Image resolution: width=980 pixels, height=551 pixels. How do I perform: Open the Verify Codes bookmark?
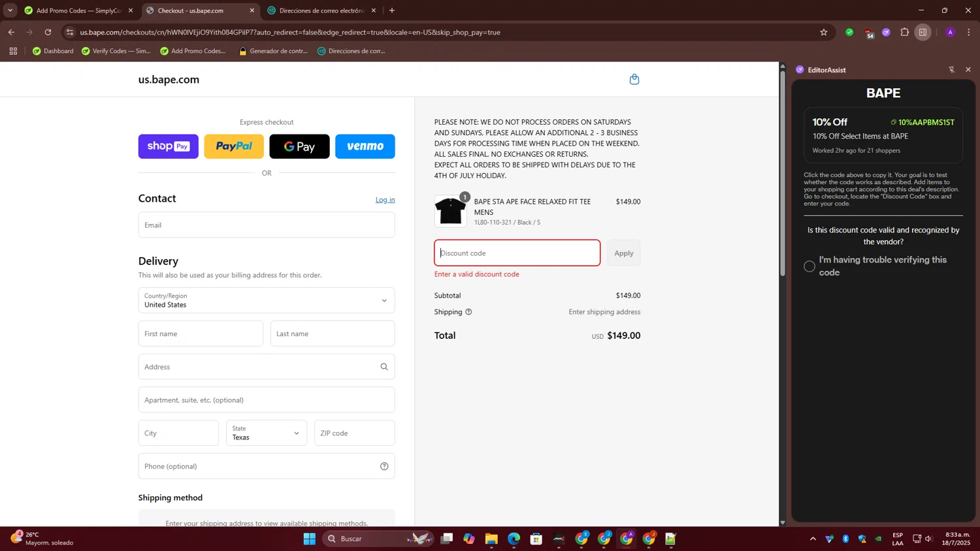116,51
